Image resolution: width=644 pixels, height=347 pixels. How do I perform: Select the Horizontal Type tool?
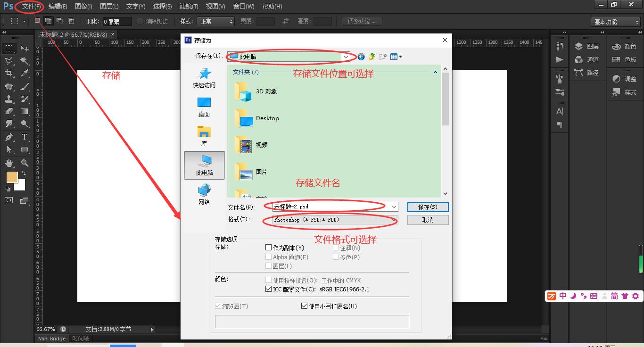click(x=25, y=137)
